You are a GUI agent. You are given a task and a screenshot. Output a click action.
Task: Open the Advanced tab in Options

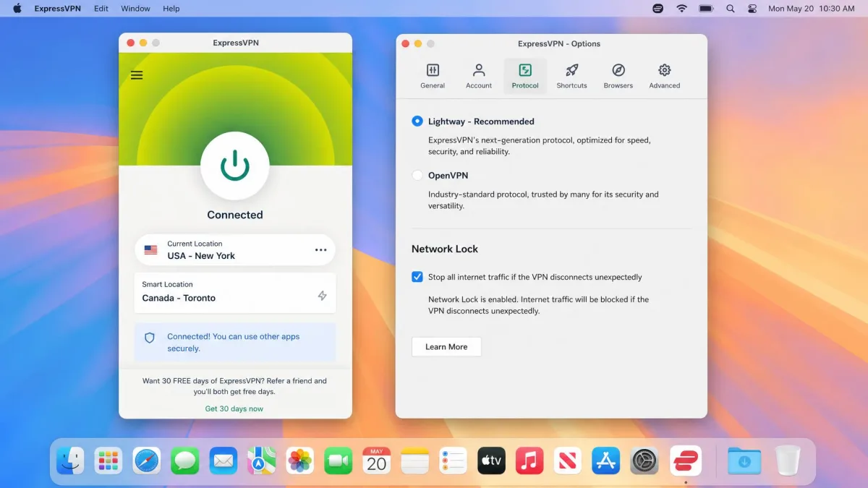pos(665,76)
